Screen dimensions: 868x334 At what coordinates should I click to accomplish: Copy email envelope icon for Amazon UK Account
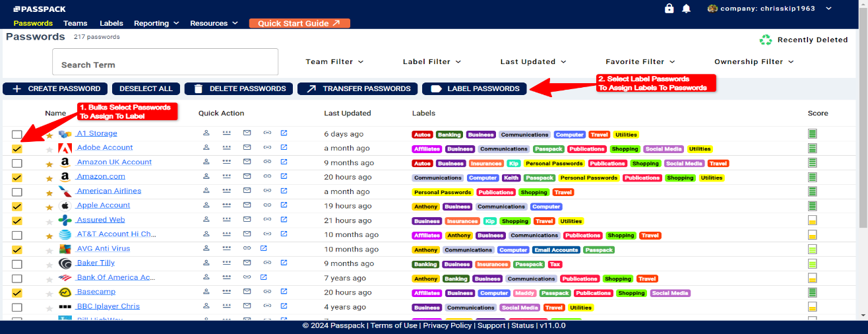coord(247,162)
